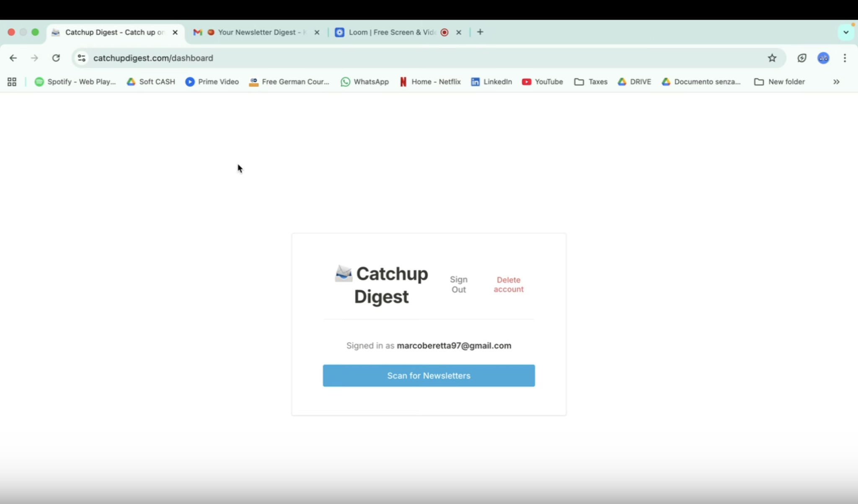The height and width of the screenshot is (504, 858).
Task: Show hidden bookmarks with double chevron
Action: point(836,82)
